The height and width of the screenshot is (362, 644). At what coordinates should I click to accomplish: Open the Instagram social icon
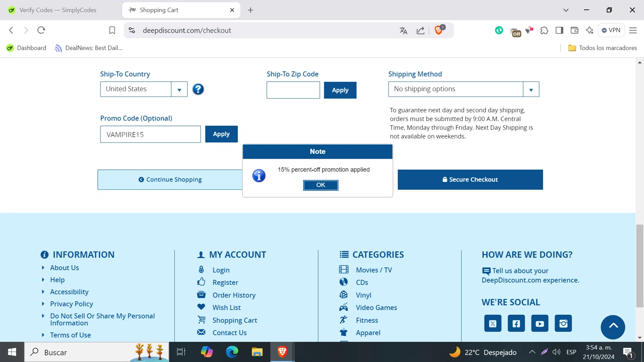(x=563, y=323)
